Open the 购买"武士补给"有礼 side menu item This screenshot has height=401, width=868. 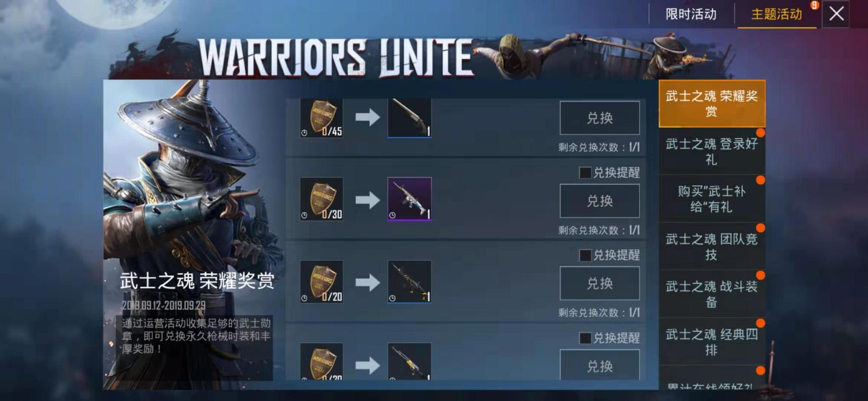tap(712, 199)
